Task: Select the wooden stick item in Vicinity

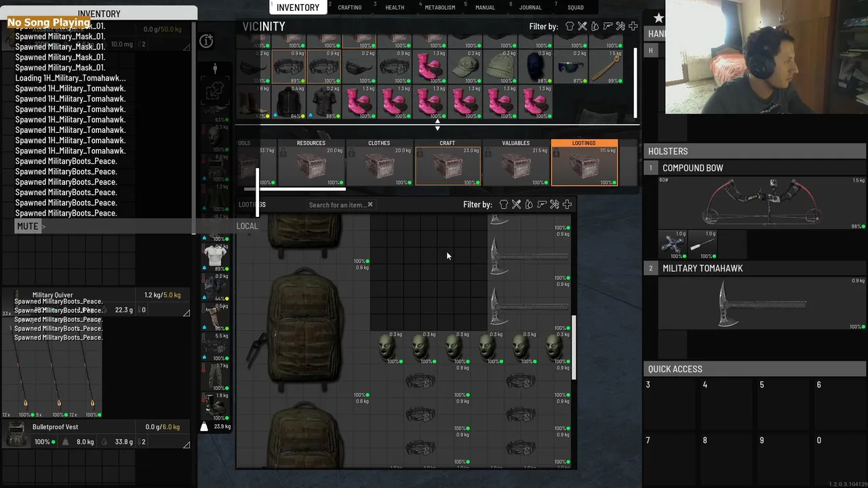Action: click(606, 67)
